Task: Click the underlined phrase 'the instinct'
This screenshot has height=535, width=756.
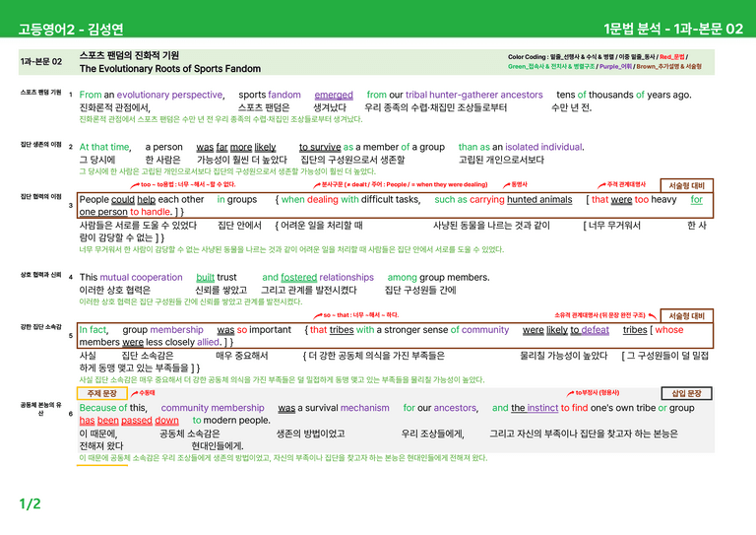Action: (x=535, y=408)
